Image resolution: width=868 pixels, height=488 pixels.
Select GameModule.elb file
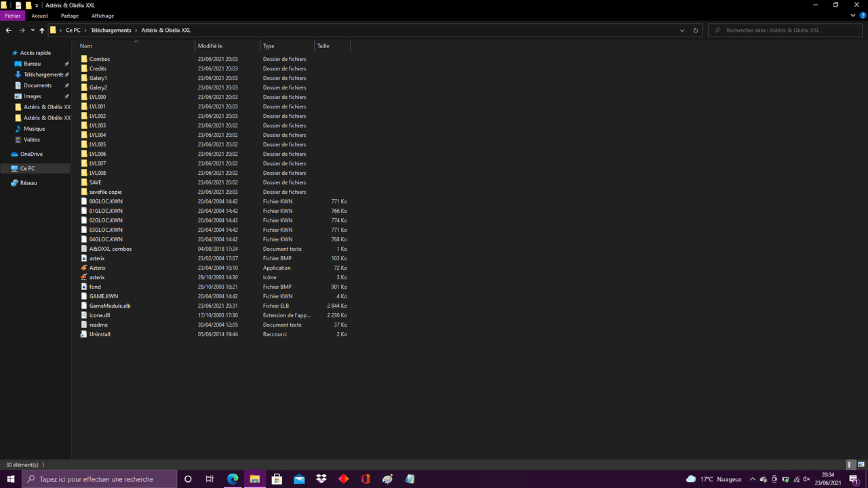[x=110, y=306]
